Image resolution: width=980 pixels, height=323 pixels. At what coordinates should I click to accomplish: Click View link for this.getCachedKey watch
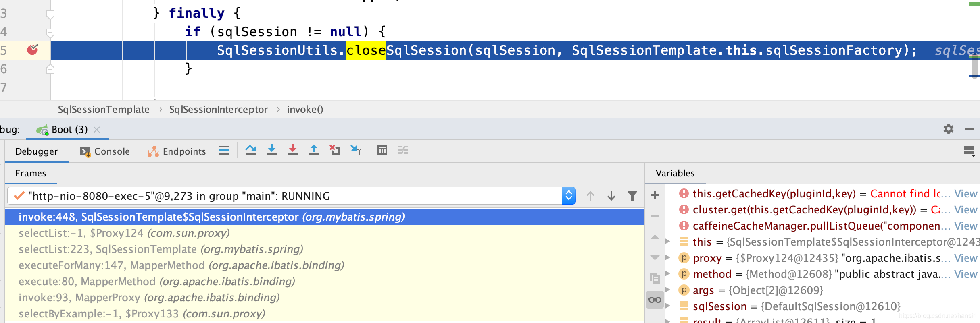tap(965, 194)
